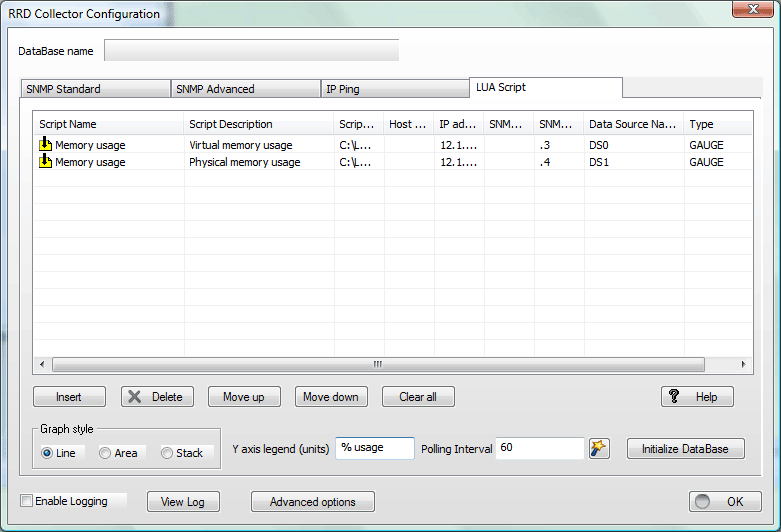781x532 pixels.
Task: Click the Move down button
Action: coord(331,397)
